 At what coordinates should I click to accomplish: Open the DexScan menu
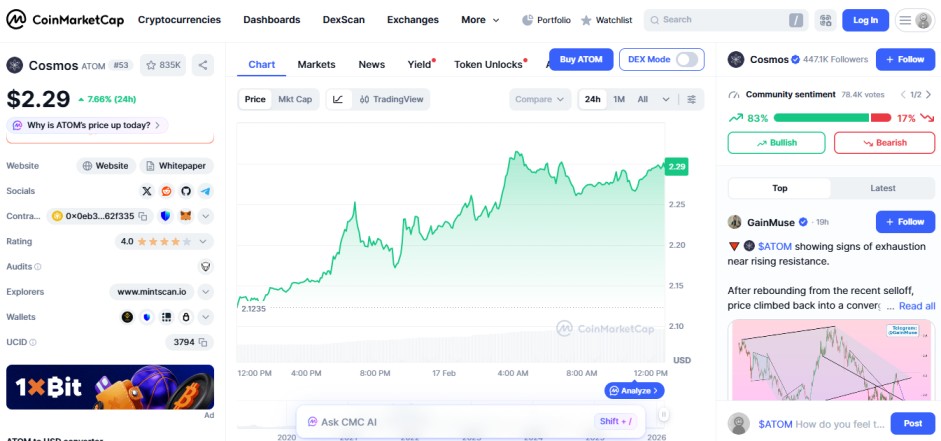coord(344,20)
